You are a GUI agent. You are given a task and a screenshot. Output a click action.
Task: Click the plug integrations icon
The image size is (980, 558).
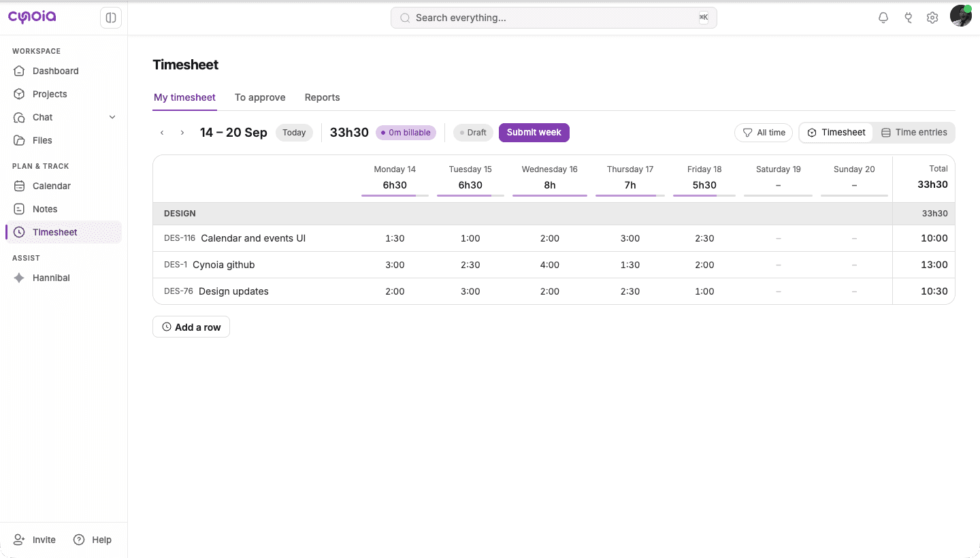tap(908, 18)
